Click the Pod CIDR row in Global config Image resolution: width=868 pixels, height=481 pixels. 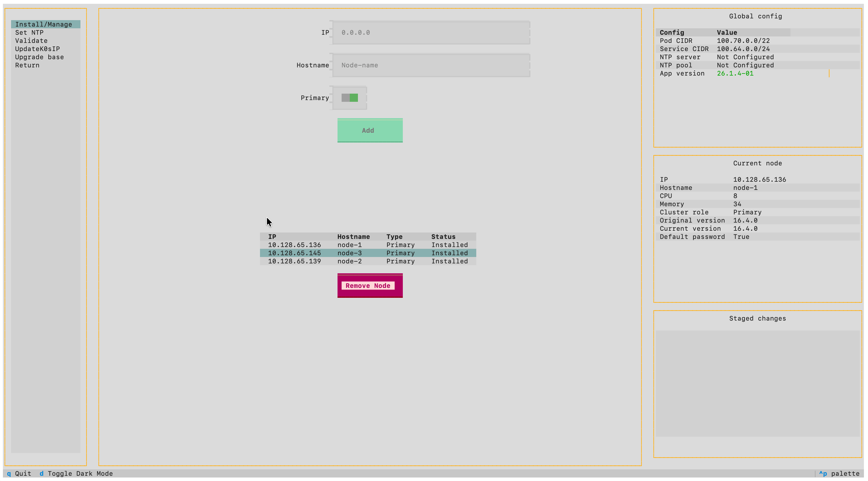[758, 41]
